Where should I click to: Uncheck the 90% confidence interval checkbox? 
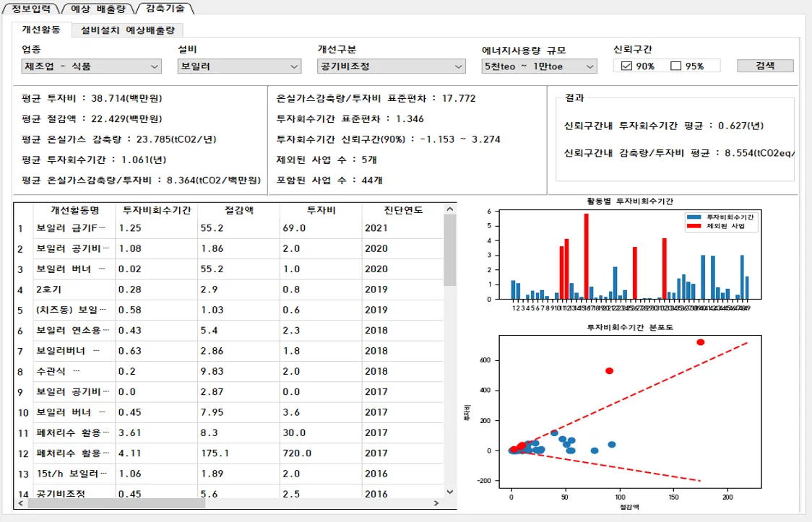[x=626, y=66]
